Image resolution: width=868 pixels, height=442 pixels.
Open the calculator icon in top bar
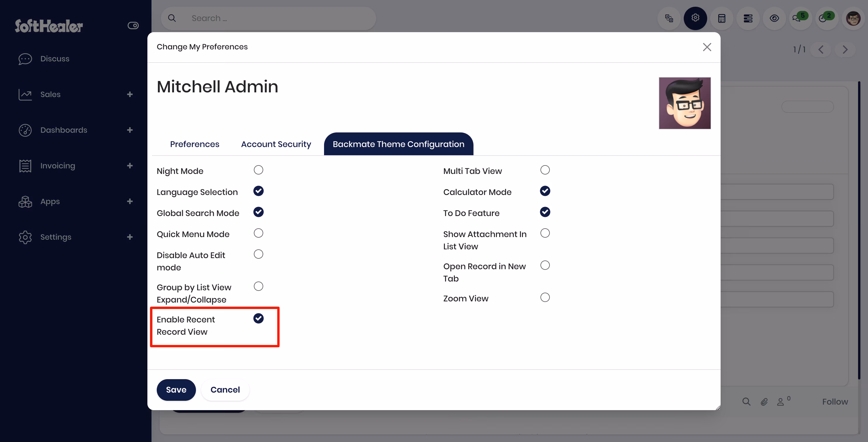click(x=722, y=18)
